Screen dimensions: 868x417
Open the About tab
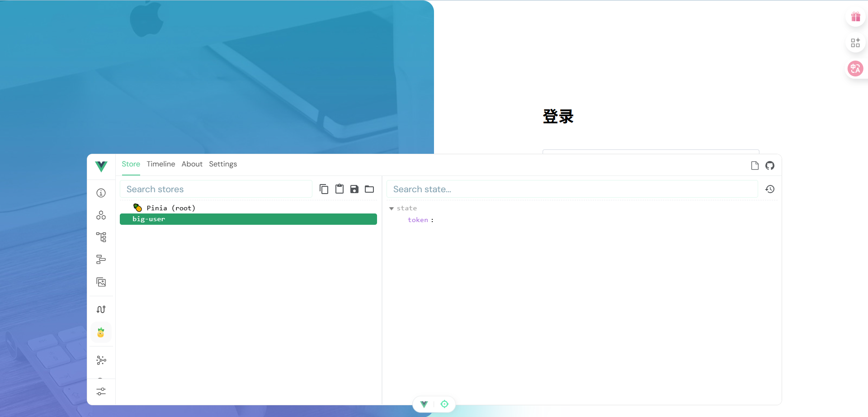[192, 164]
